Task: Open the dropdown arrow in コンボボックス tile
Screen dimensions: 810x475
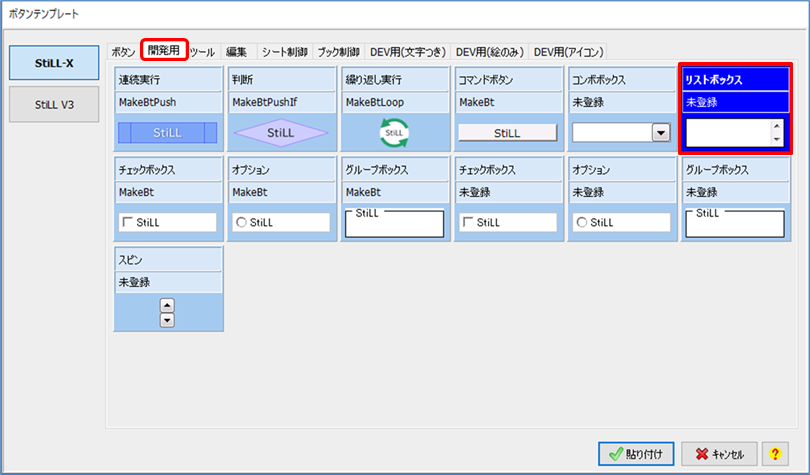Action: [660, 131]
